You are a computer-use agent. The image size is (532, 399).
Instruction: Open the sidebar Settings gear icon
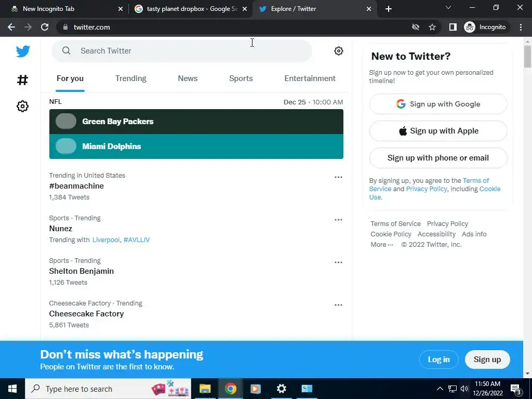[x=22, y=106]
